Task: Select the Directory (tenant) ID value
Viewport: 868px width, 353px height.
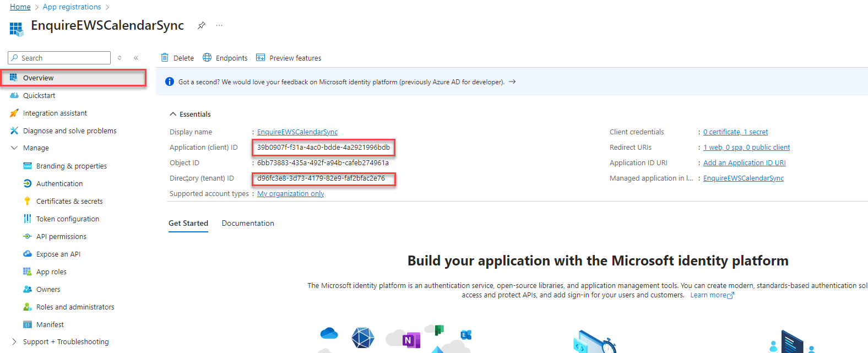Action: 321,178
